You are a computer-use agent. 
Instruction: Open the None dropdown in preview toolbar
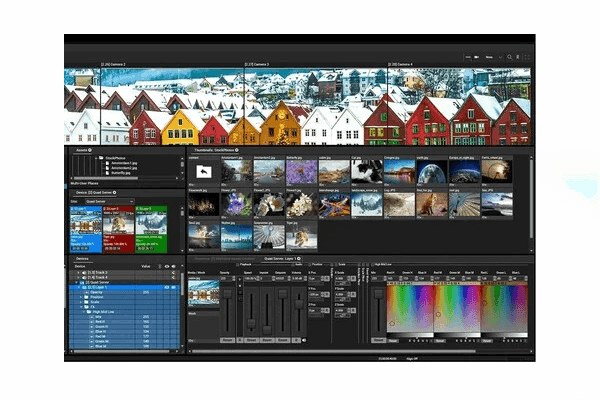(x=494, y=57)
